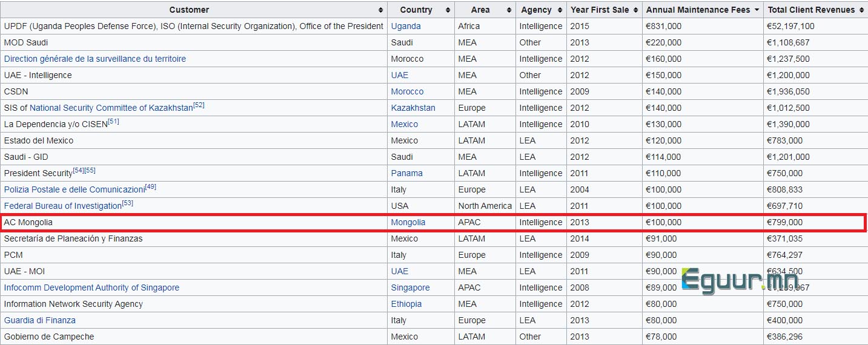The height and width of the screenshot is (345, 868).
Task: Sort table by Country column arrows
Action: (448, 10)
